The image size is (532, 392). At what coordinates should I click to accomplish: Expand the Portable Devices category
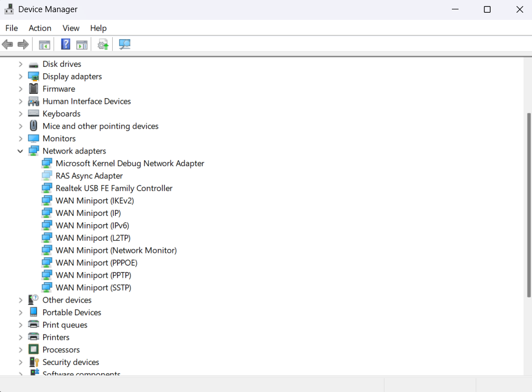coord(20,312)
